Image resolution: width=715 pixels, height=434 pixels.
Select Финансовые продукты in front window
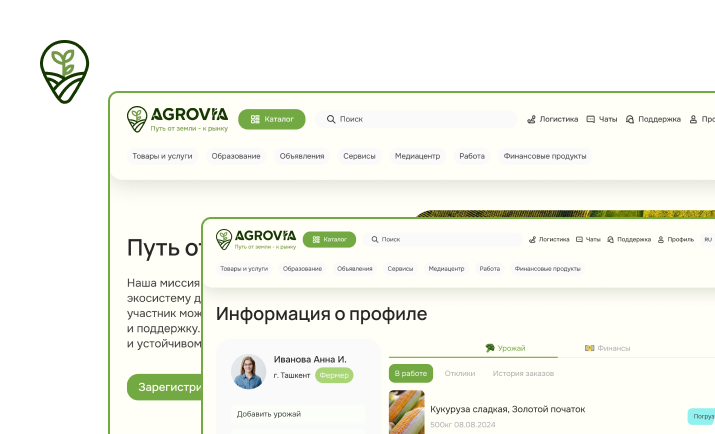click(548, 269)
